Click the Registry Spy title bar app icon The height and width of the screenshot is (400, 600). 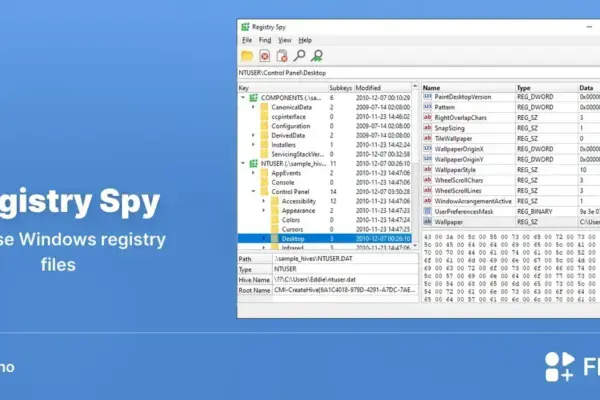pos(245,27)
